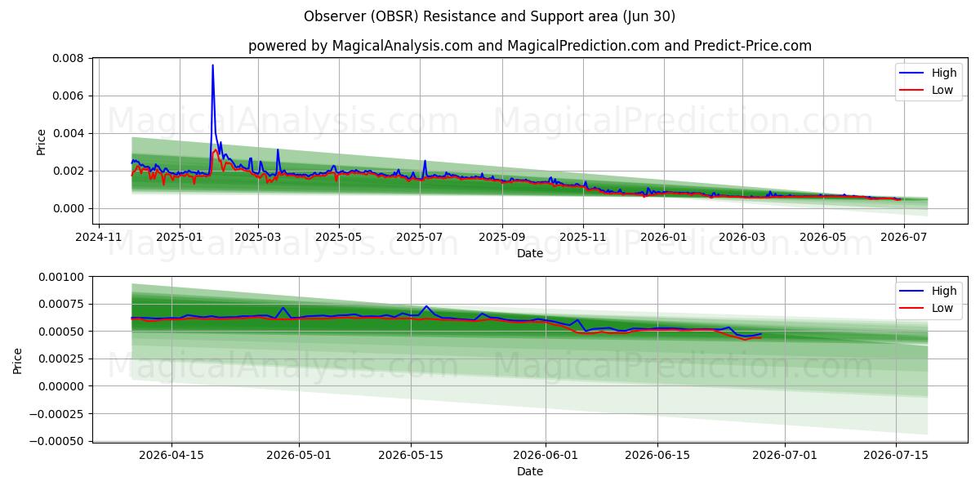The height and width of the screenshot is (490, 980).
Task: Click the 'Price' y-axis label of top chart
Action: 42,141
